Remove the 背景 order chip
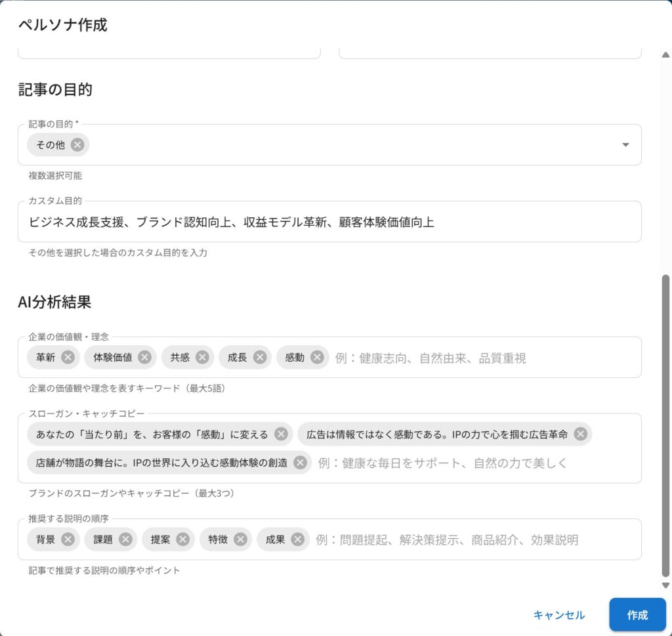The height and width of the screenshot is (636, 672). tap(68, 540)
